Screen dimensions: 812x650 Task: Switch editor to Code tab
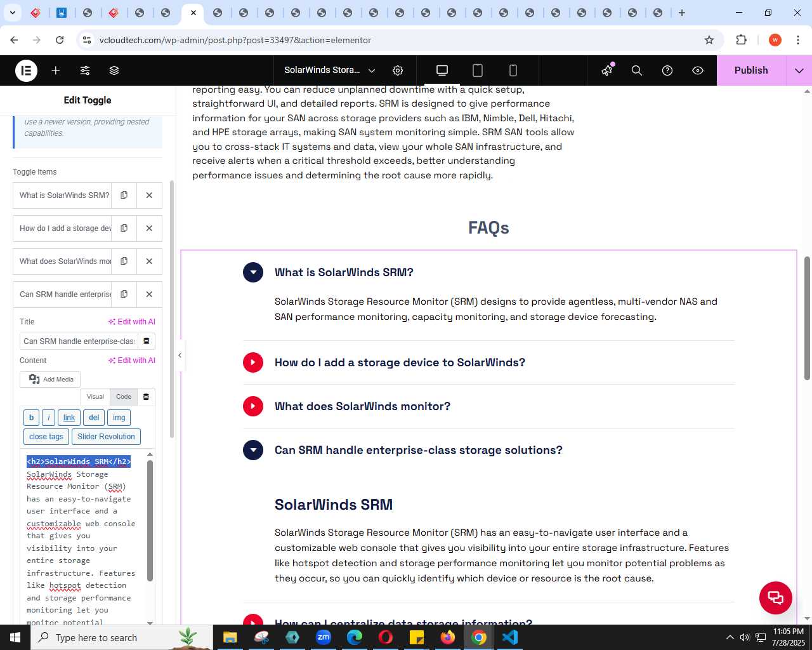pos(124,397)
